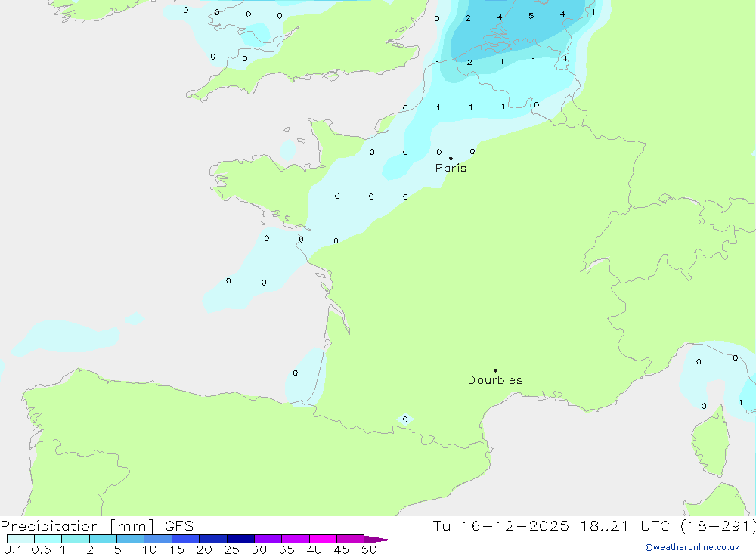
Task: Click the 20–25 mm dark blue legend swatch
Action: click(x=212, y=539)
